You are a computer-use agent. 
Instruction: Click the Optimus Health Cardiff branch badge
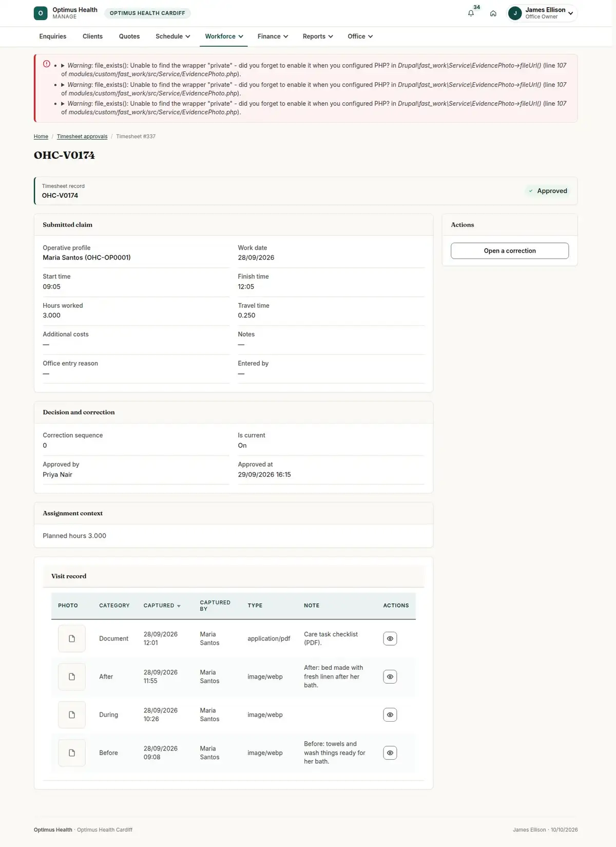pos(147,13)
